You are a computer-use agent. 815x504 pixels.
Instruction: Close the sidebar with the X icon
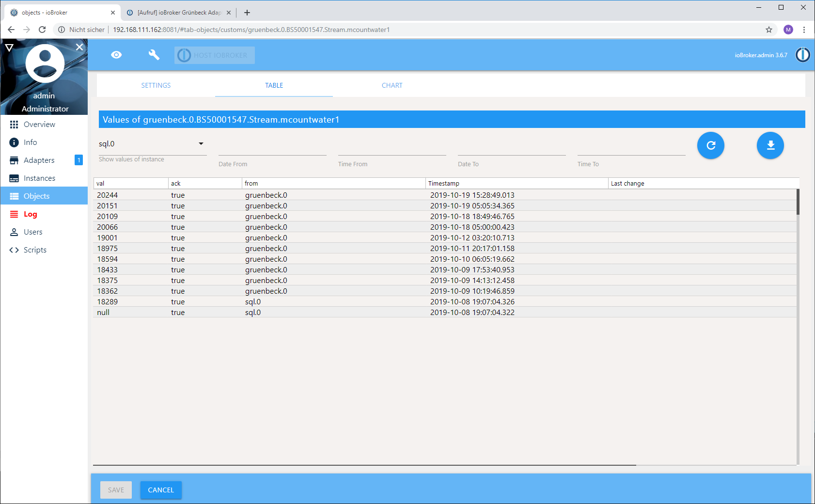point(79,47)
